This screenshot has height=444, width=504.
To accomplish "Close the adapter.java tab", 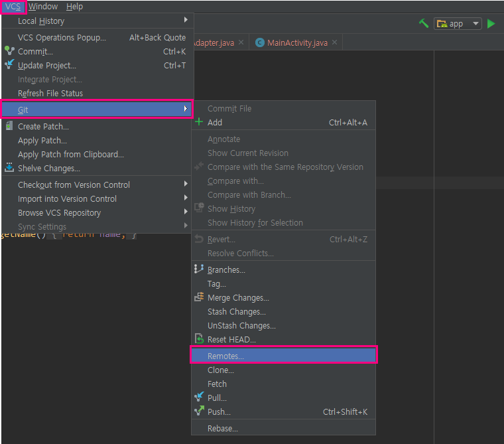I will pyautogui.click(x=241, y=42).
